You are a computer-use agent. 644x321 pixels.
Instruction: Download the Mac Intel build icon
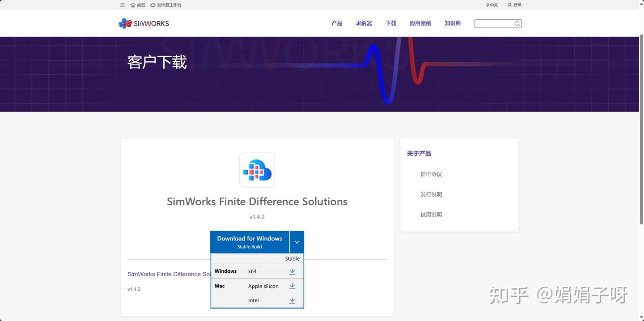[292, 300]
